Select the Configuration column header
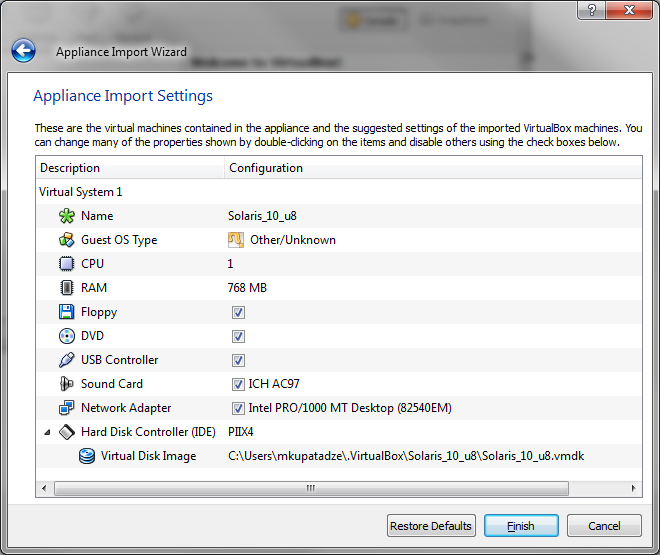The height and width of the screenshot is (555, 660). pos(432,168)
